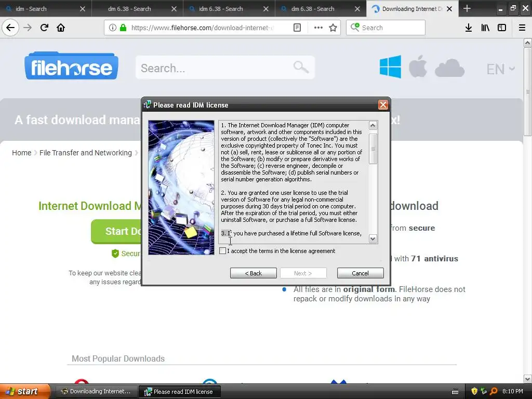Viewport: 532px width, 399px height.
Task: Toggle the browser sidebar icon
Action: tap(502, 28)
